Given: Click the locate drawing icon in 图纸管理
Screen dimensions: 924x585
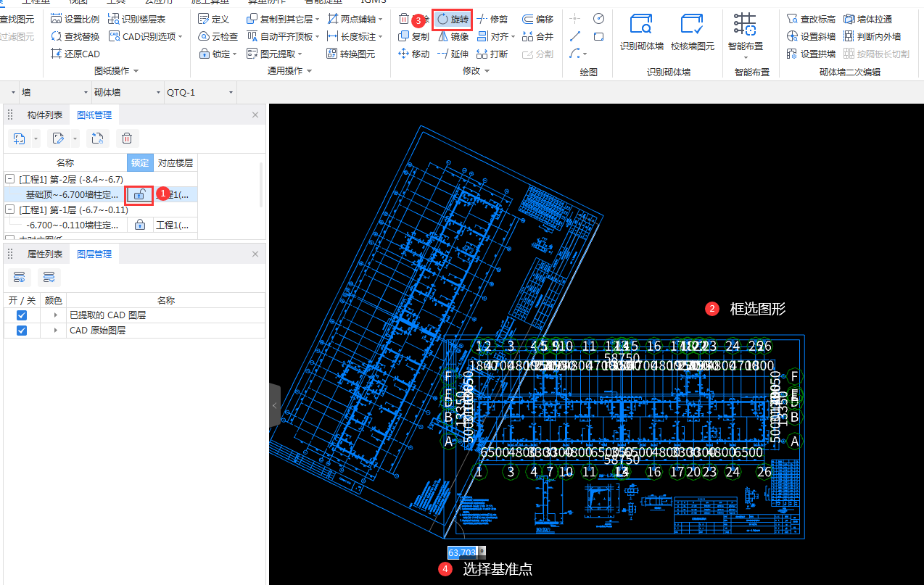Looking at the screenshot, I should [96, 138].
